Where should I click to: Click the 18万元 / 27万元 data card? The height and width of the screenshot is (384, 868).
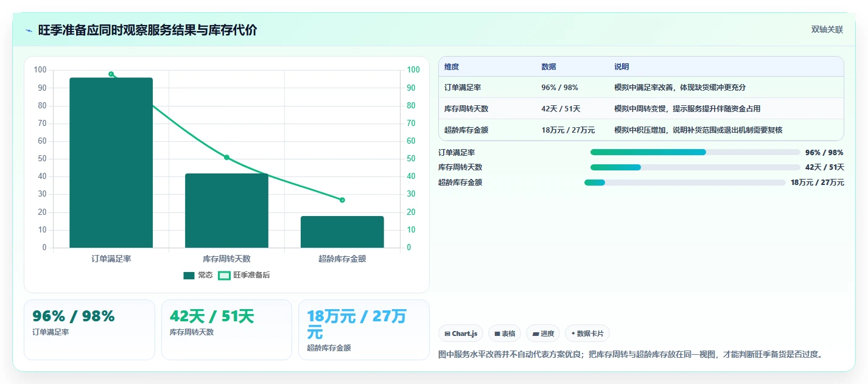[x=364, y=330]
